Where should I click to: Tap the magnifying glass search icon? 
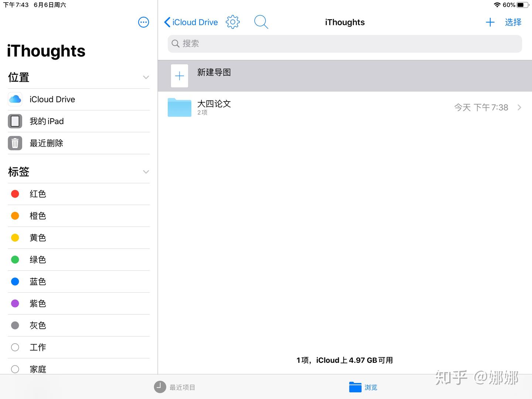(261, 22)
